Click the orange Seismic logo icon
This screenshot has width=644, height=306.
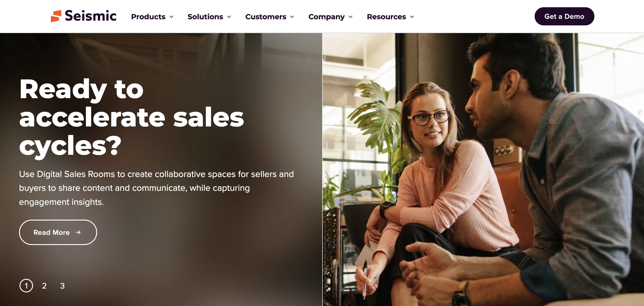coord(56,16)
